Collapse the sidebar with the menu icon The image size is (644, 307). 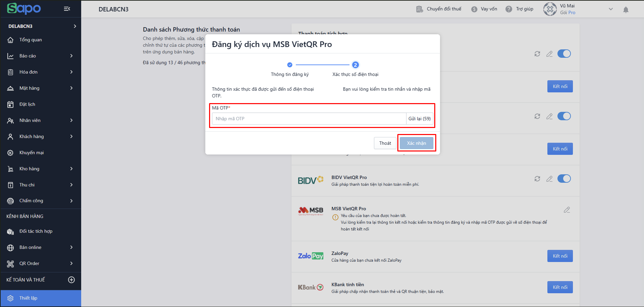pyautogui.click(x=67, y=9)
